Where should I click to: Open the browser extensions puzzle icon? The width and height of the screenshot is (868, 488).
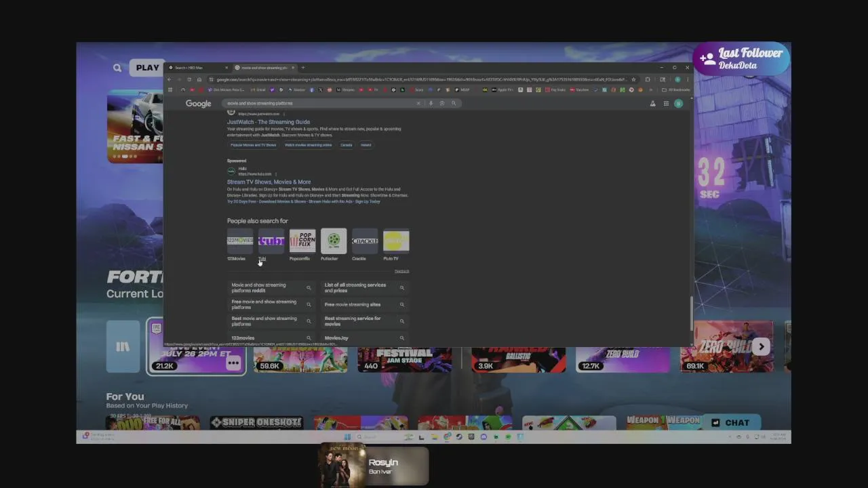pyautogui.click(x=648, y=79)
